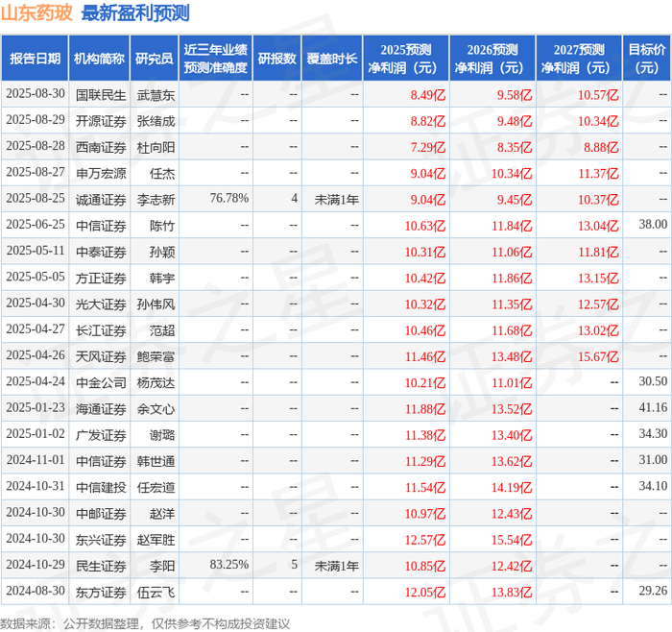
Task: Select the date cell 2025-08-30
Action: pos(36,94)
